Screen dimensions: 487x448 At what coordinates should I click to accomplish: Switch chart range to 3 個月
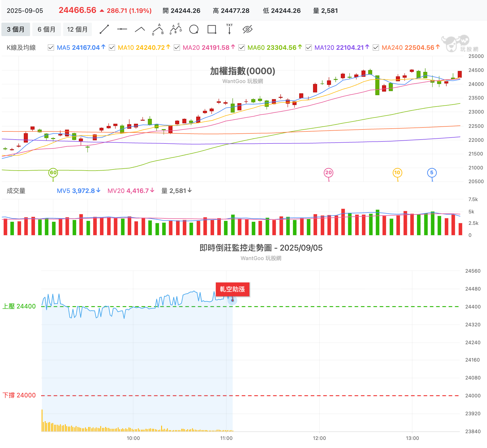(x=16, y=29)
